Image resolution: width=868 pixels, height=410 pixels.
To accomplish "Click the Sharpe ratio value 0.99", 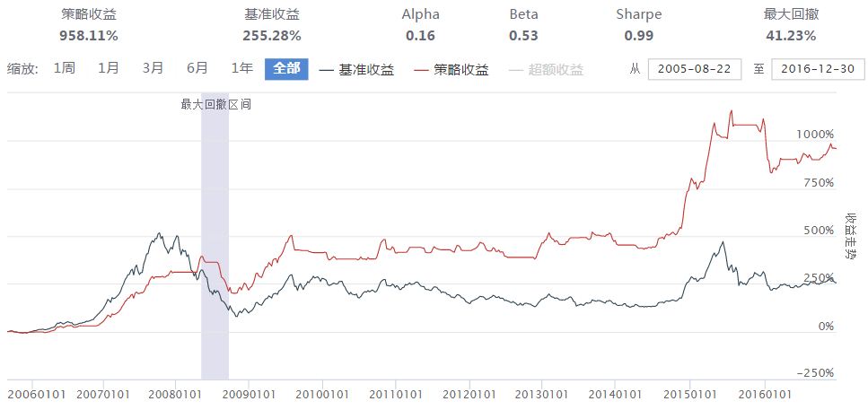I will 638,36.
